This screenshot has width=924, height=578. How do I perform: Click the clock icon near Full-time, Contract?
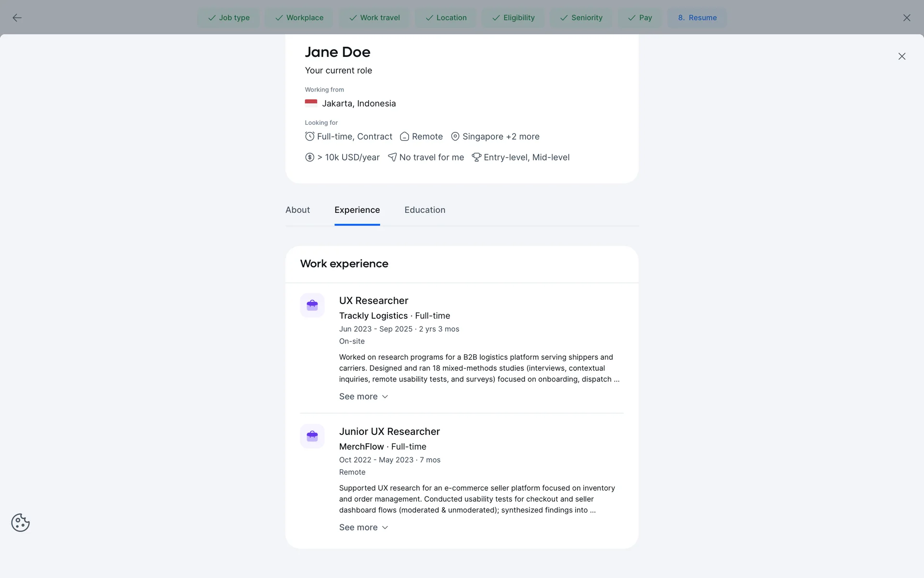pos(309,136)
